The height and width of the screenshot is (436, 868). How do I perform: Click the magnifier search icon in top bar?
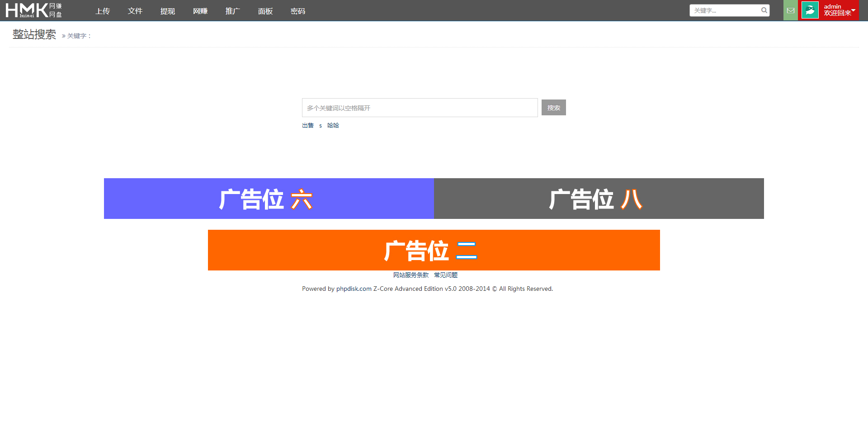764,10
